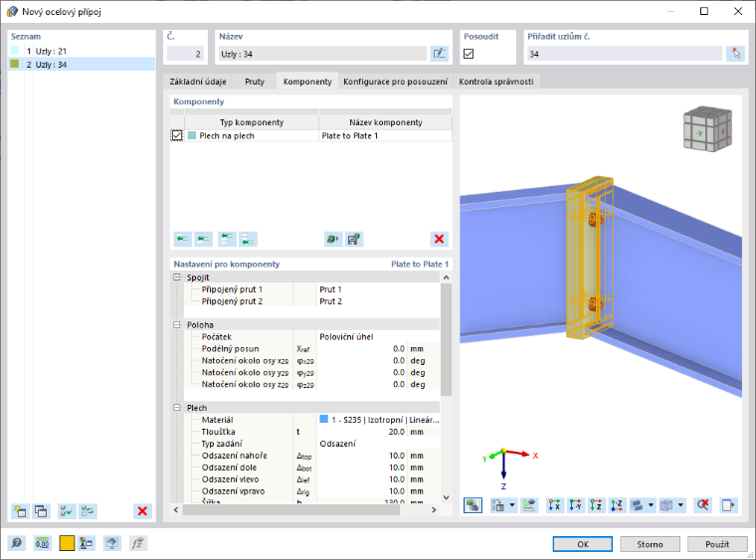Pick nodes graphically beside Přiřadit uzlům č.
Screen dimensions: 756x560
[x=735, y=54]
